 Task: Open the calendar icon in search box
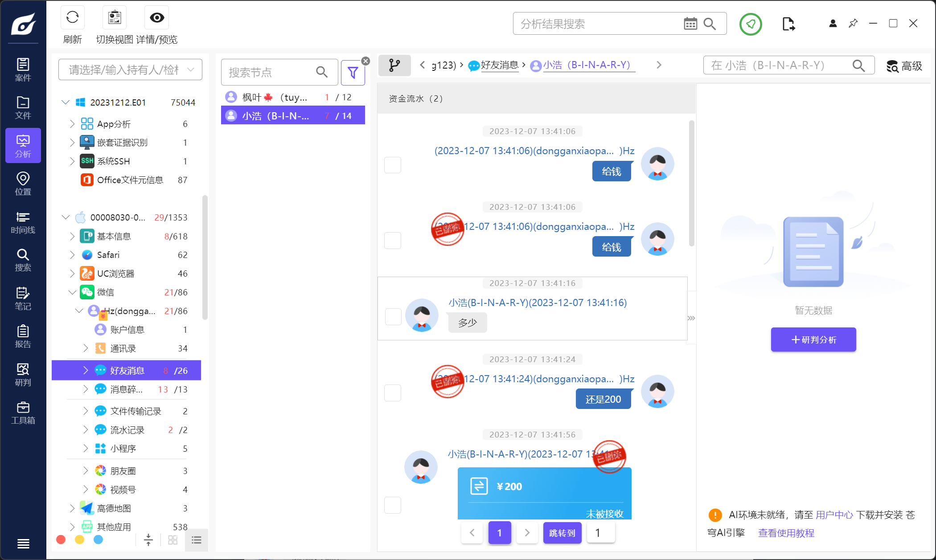[x=690, y=24]
